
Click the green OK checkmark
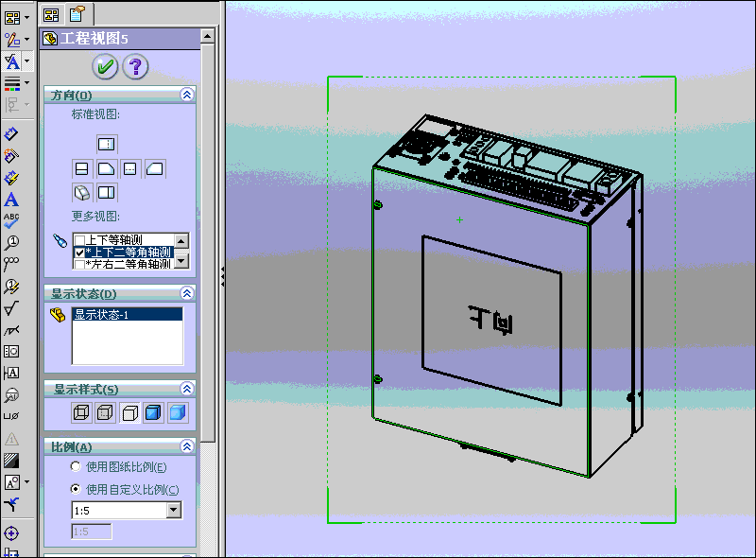click(x=104, y=67)
